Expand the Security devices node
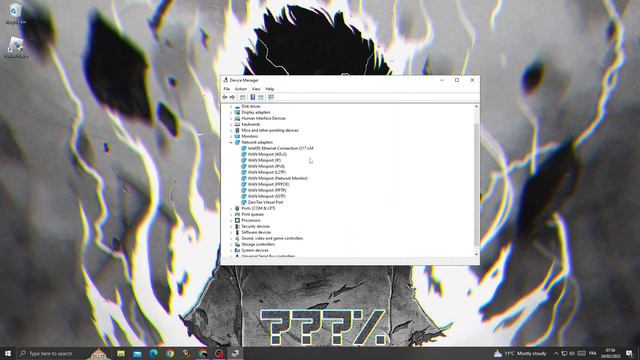The image size is (640, 360). (x=231, y=227)
